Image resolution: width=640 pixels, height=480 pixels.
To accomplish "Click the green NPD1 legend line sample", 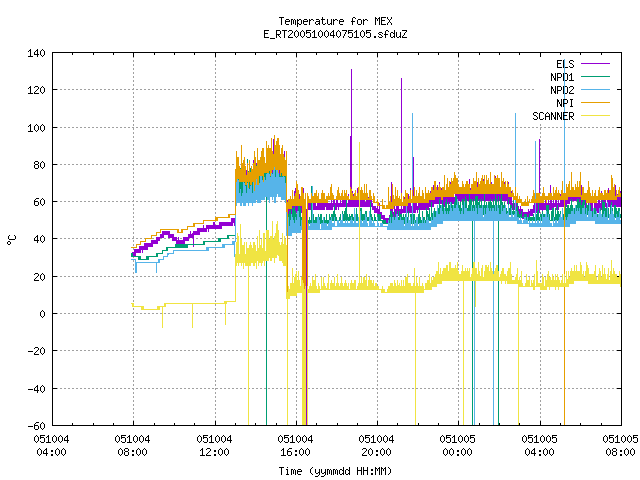I will [x=596, y=77].
